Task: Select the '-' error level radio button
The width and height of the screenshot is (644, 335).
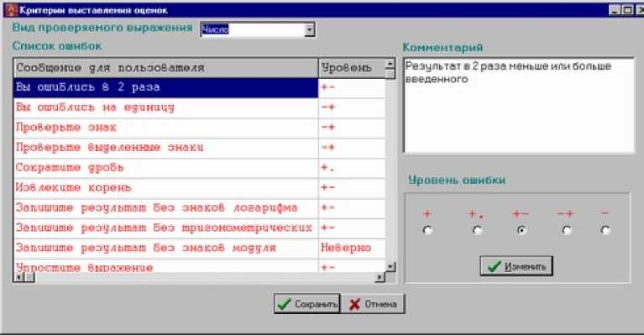Action: (x=605, y=230)
